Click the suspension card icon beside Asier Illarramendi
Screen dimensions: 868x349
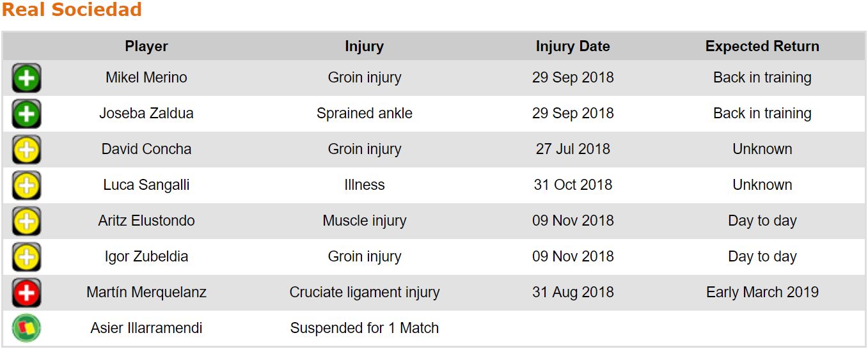pos(26,329)
